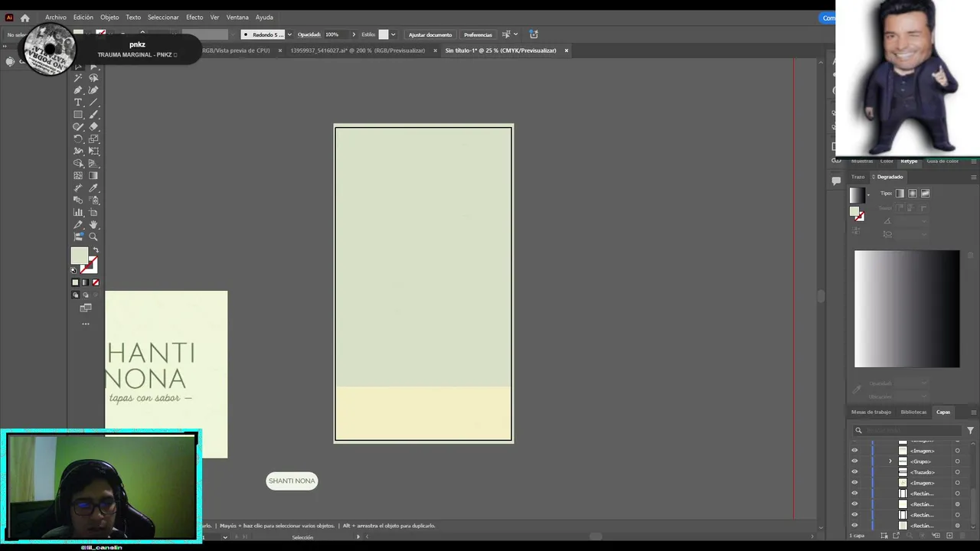This screenshot has height=551, width=980.
Task: Click the Preferencias button
Action: click(478, 34)
